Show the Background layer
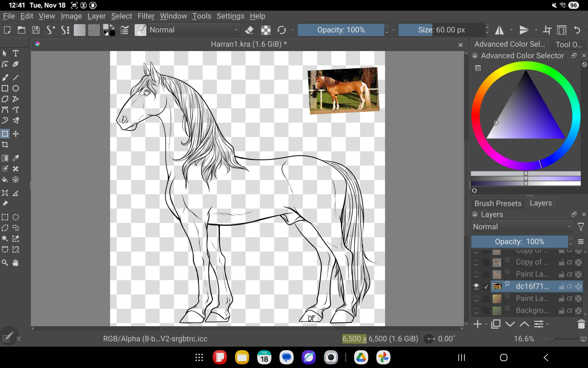The image size is (588, 368). click(x=476, y=311)
